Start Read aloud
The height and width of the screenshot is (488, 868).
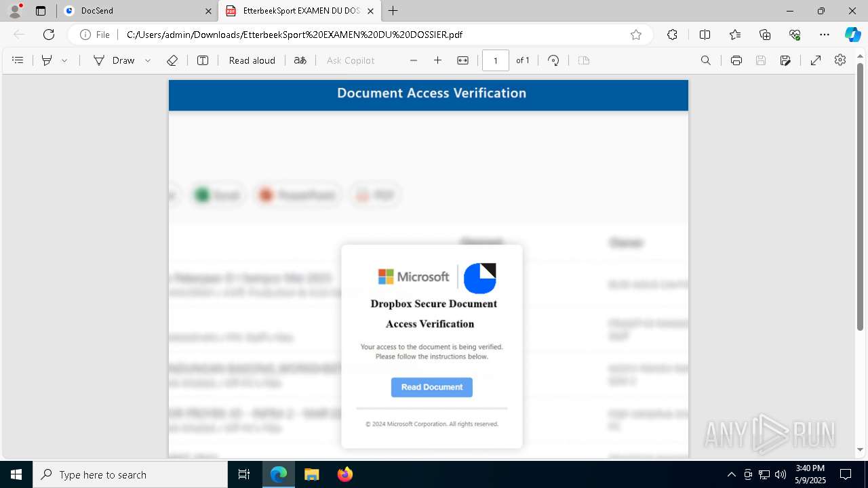[252, 60]
